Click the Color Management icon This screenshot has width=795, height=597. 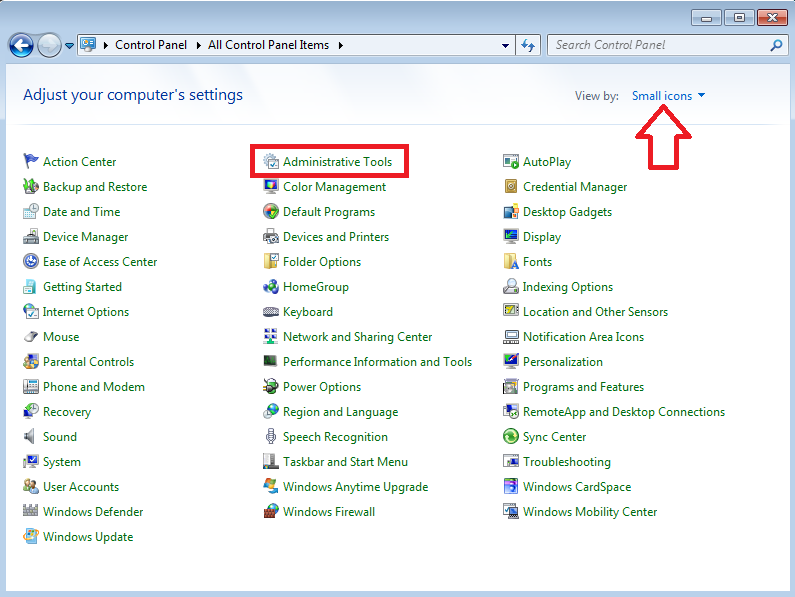point(271,186)
